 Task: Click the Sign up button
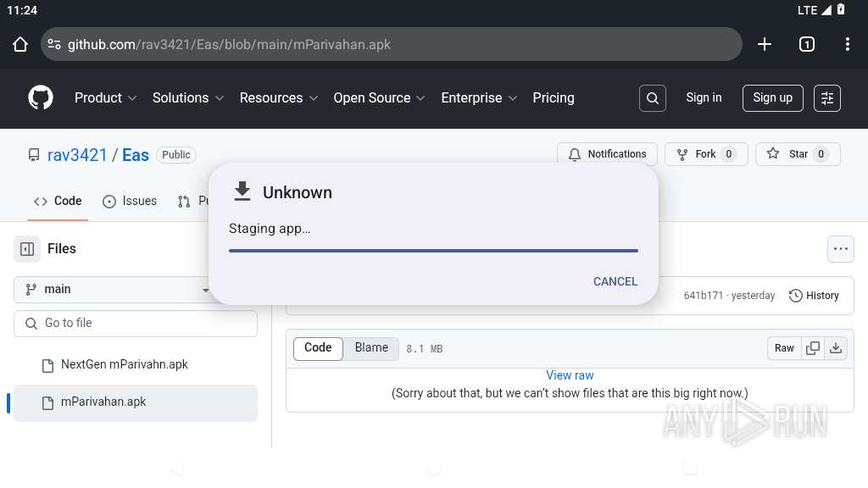click(x=773, y=98)
